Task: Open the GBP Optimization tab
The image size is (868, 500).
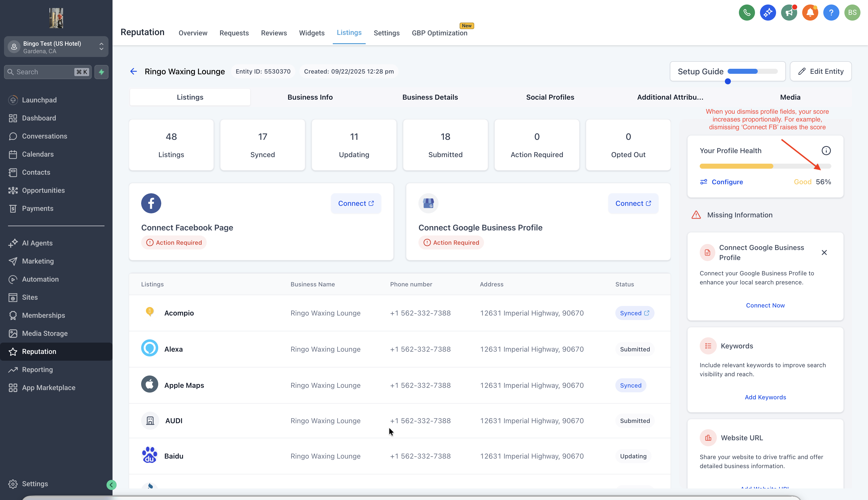Action: point(439,33)
